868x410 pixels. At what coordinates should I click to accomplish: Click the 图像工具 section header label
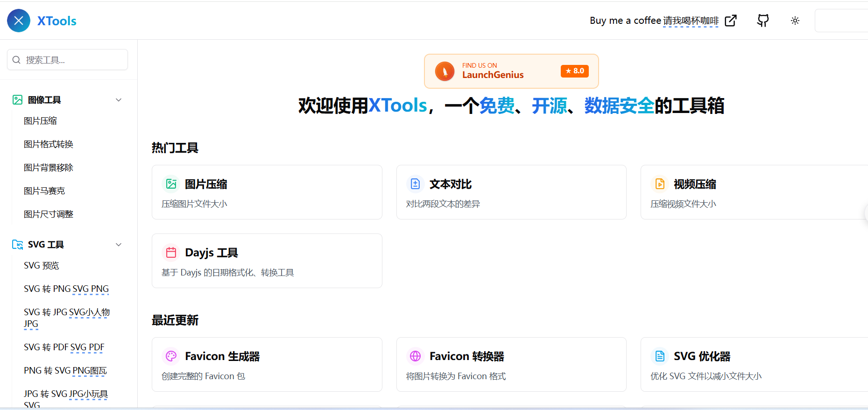tap(44, 100)
